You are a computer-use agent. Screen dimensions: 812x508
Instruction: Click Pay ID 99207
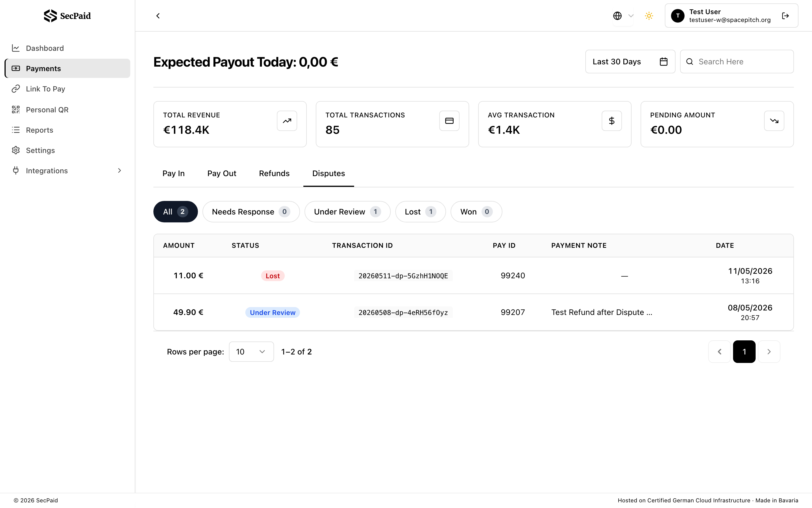click(x=513, y=312)
